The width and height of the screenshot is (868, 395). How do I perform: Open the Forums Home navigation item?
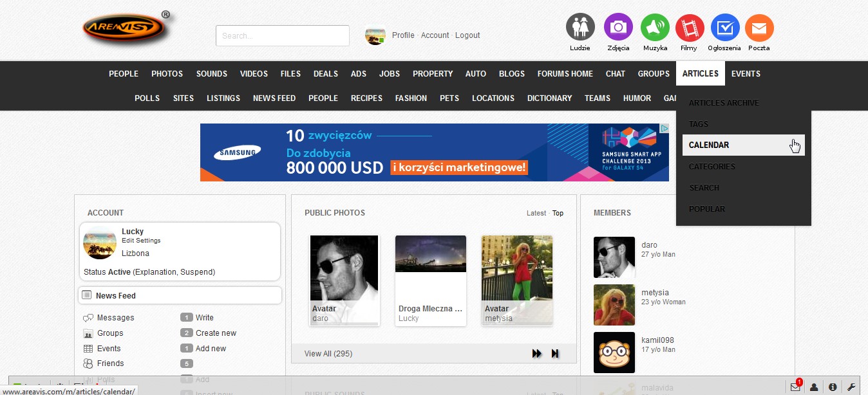pos(565,74)
